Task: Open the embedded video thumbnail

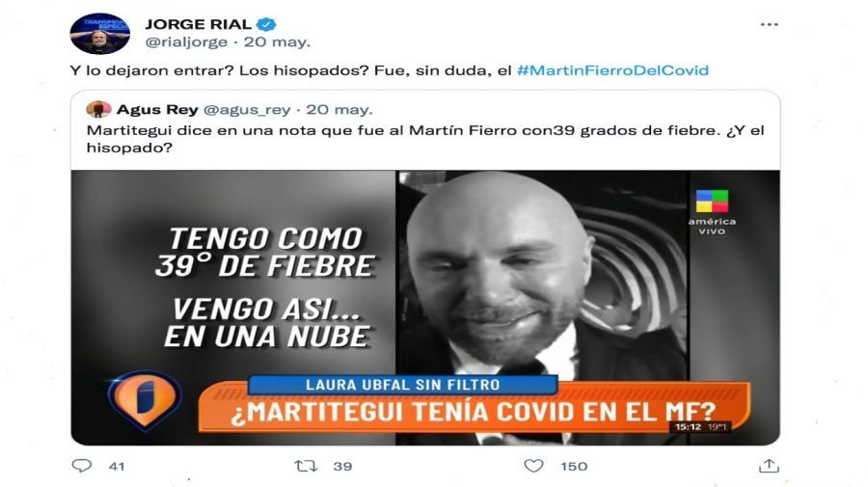Action: click(425, 308)
